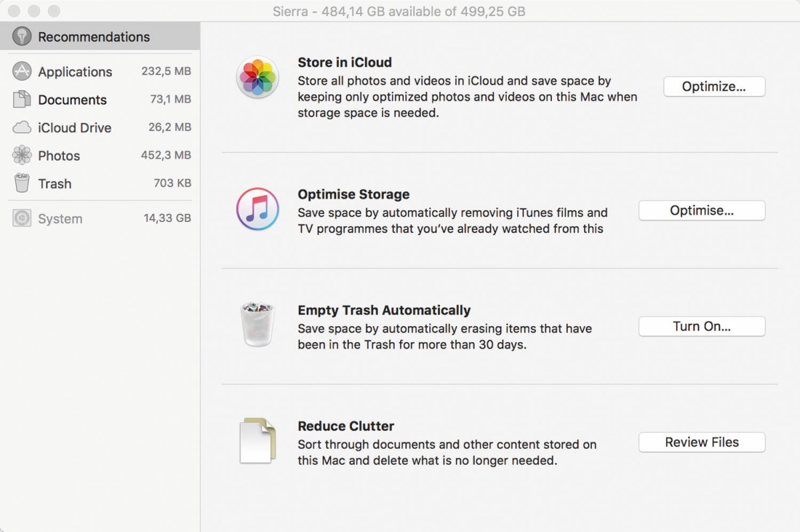Click the Trash bin sidebar icon

[x=22, y=183]
